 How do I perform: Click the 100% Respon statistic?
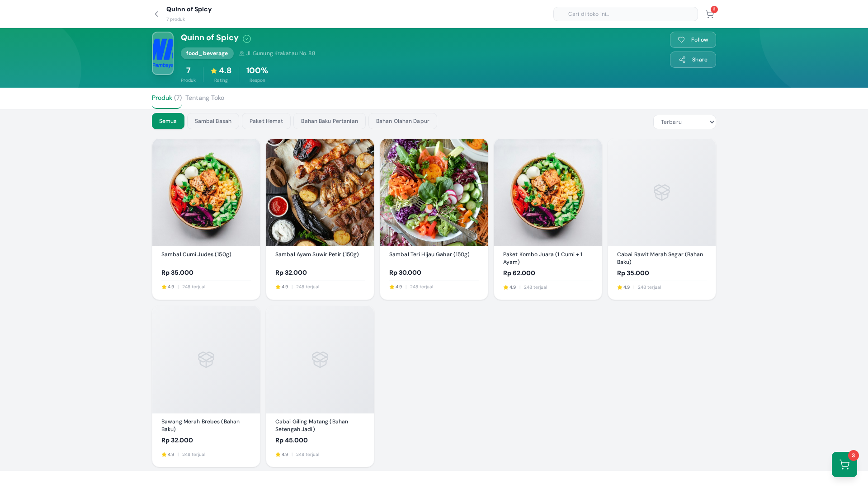(257, 75)
